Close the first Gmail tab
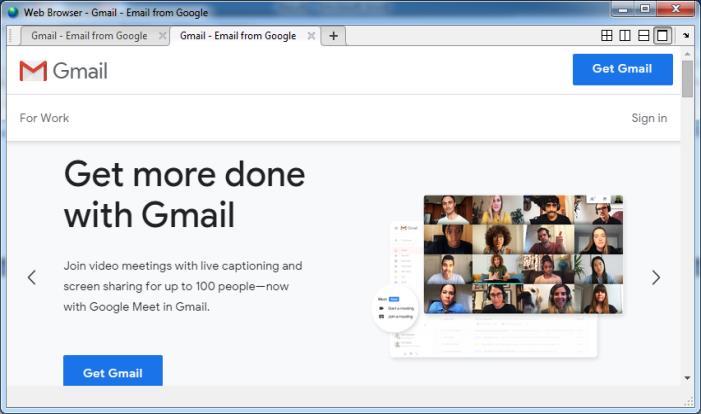The image size is (701, 414). [163, 35]
